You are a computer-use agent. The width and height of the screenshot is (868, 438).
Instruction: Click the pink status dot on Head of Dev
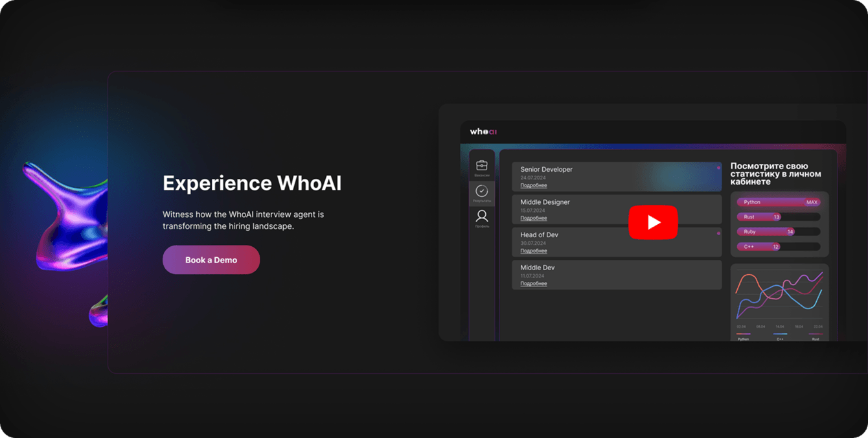click(x=718, y=233)
